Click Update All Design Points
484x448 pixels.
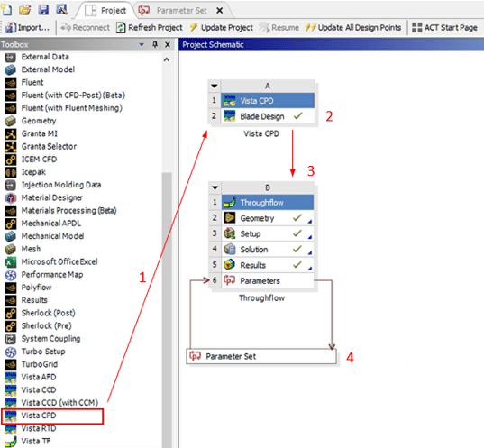pyautogui.click(x=353, y=27)
